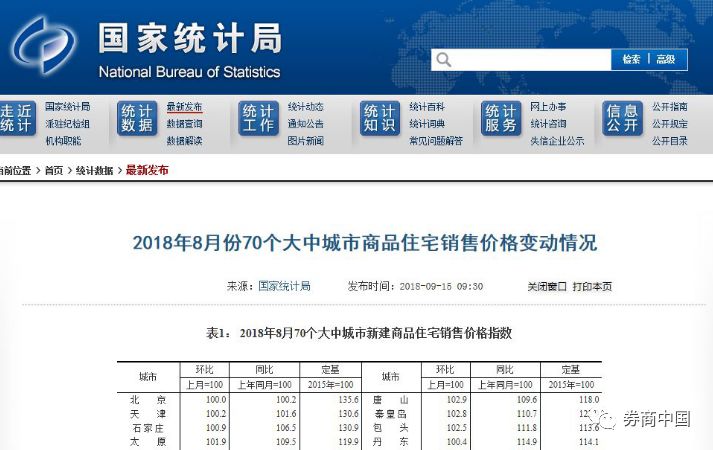Click the 表1 table caption heading
Screen dimensions: 713x450
point(359,333)
